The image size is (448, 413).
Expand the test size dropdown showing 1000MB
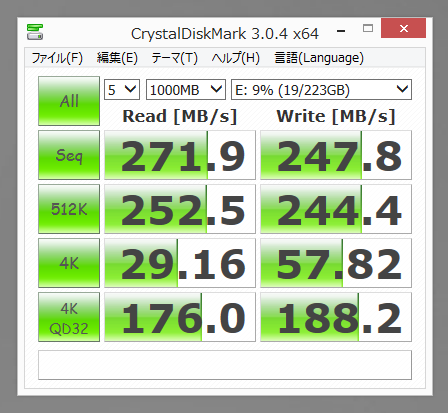186,90
